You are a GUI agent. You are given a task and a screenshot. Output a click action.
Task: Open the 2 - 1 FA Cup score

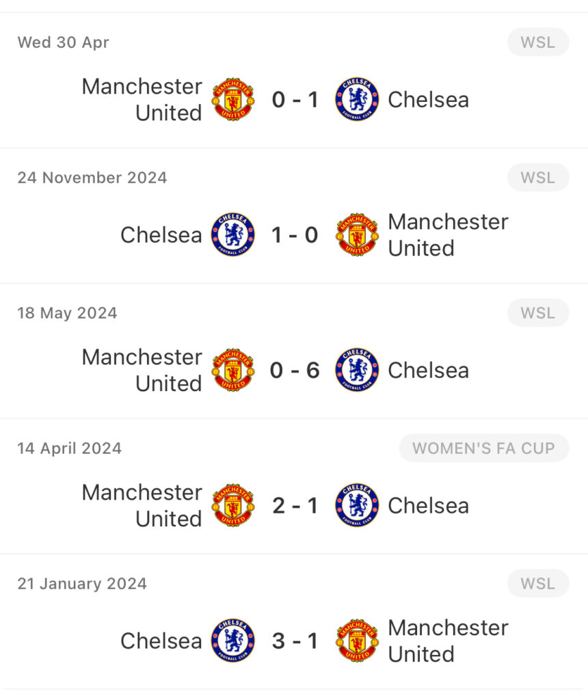pyautogui.click(x=295, y=505)
